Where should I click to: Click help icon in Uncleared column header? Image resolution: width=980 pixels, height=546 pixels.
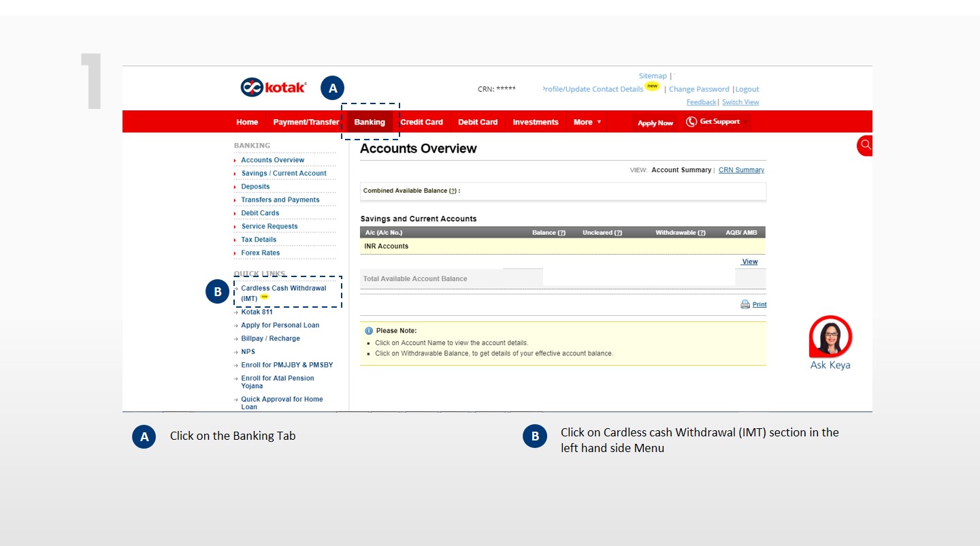[618, 233]
